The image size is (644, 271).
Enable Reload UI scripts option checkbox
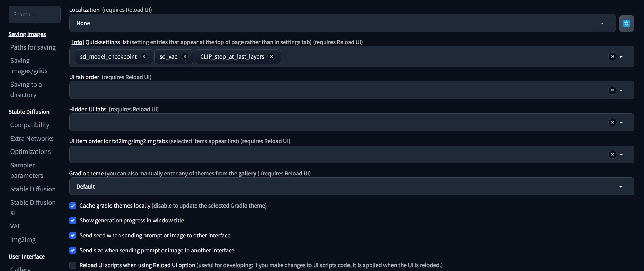coord(73,265)
